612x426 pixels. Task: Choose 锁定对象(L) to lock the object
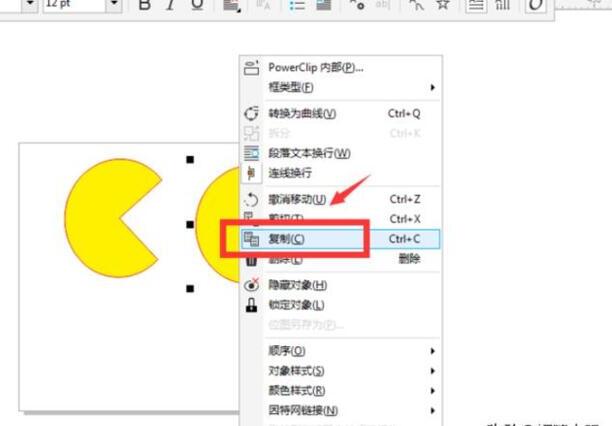(340, 305)
